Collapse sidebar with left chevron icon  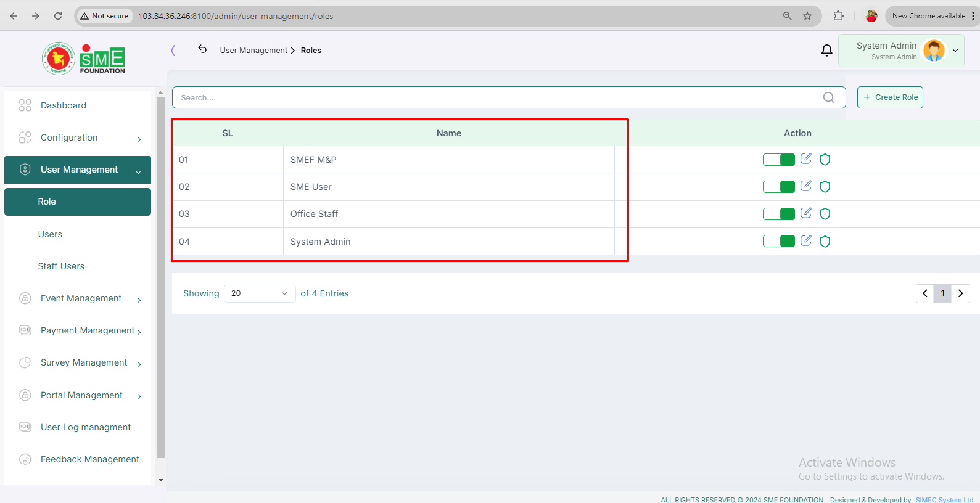(x=173, y=51)
